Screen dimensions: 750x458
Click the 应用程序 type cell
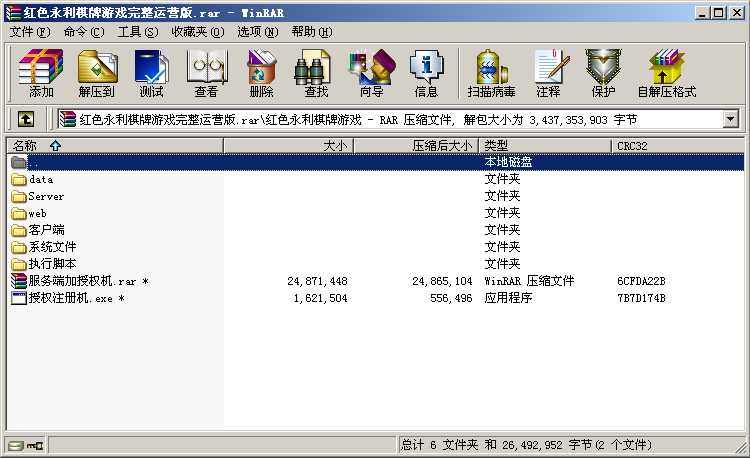508,298
